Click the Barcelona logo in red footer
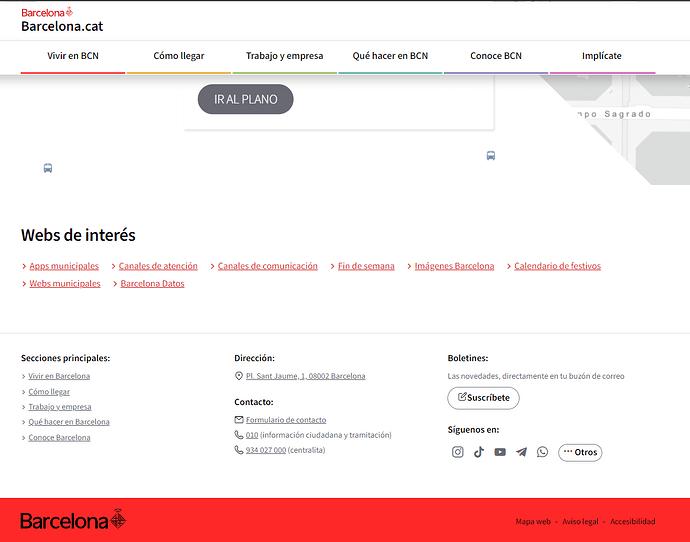 (x=73, y=520)
